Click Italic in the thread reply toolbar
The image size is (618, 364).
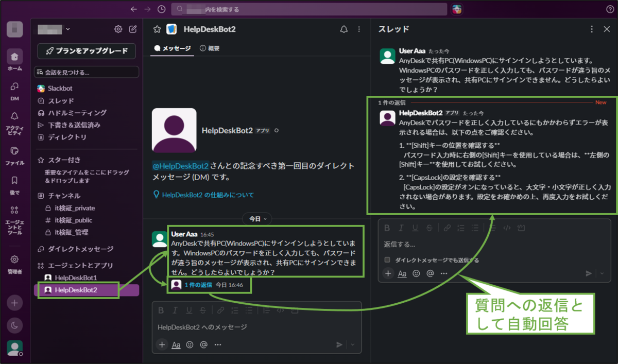pyautogui.click(x=402, y=227)
